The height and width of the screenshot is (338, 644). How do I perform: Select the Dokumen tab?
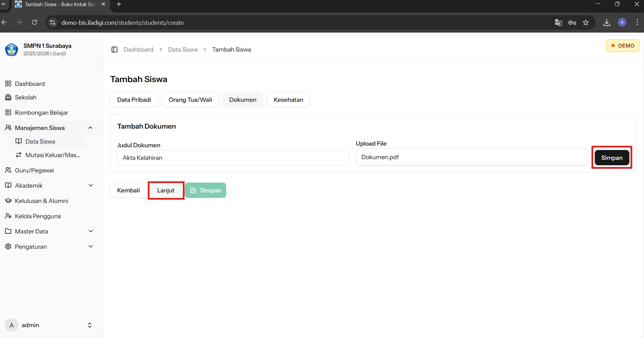pyautogui.click(x=243, y=100)
